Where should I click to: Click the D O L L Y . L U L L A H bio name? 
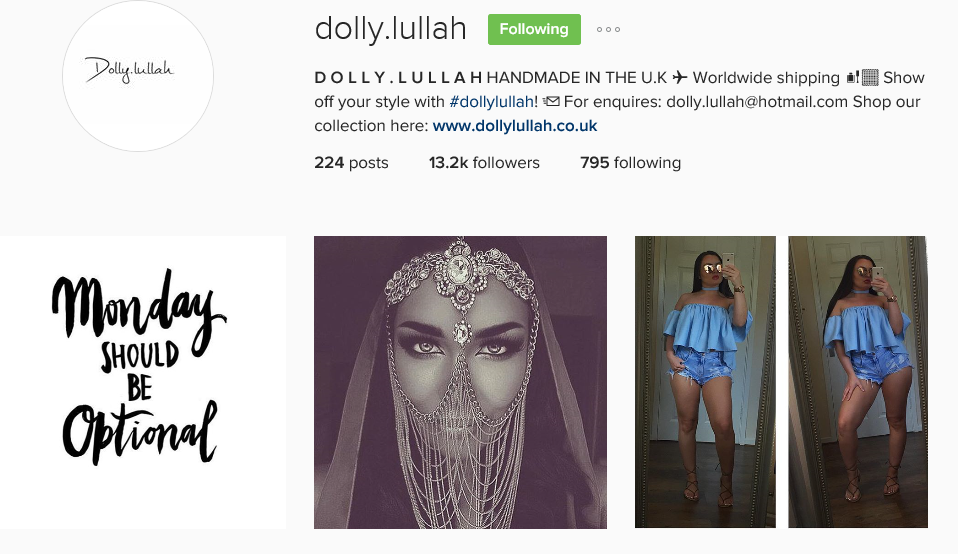398,78
